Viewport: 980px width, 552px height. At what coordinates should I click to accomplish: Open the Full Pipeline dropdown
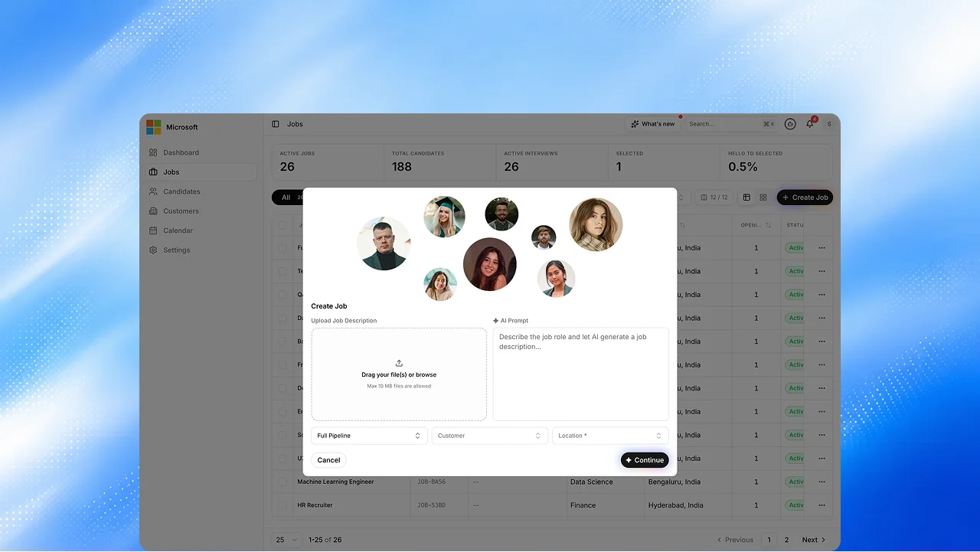coord(369,436)
